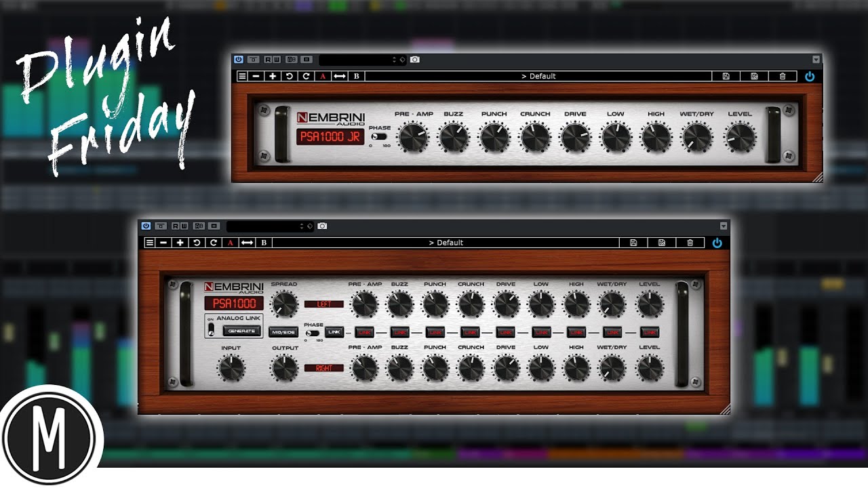Click the undo arrow in PSA1000 toolbar
Image resolution: width=868 pixels, height=488 pixels.
point(197,243)
